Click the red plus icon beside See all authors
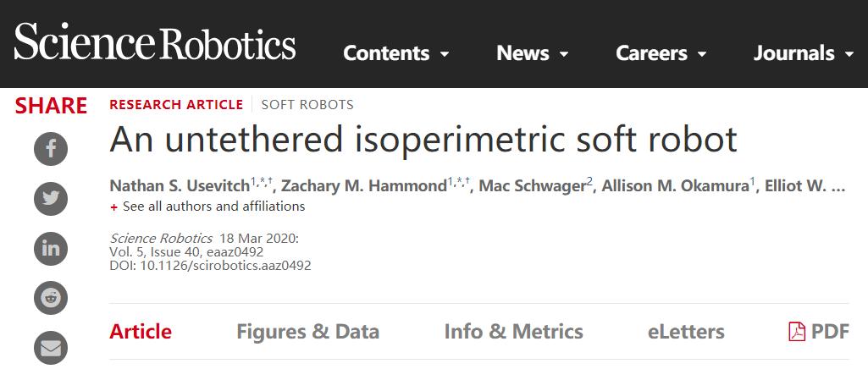 tap(114, 207)
